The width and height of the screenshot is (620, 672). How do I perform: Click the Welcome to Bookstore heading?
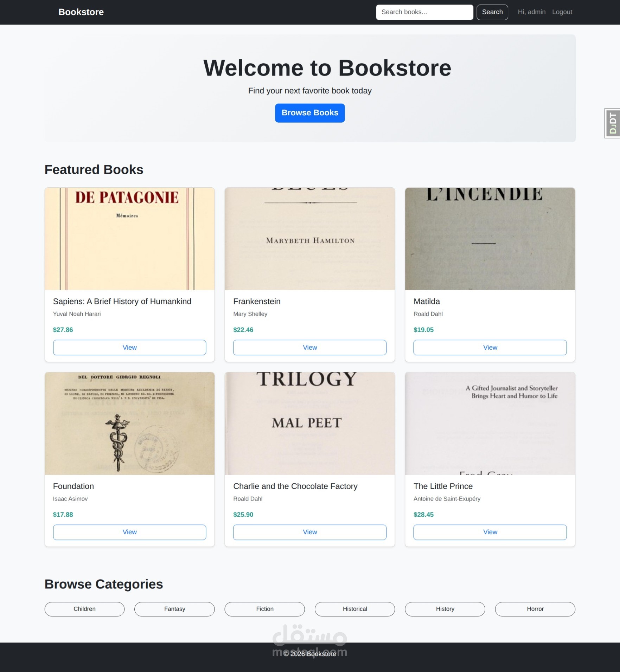327,68
